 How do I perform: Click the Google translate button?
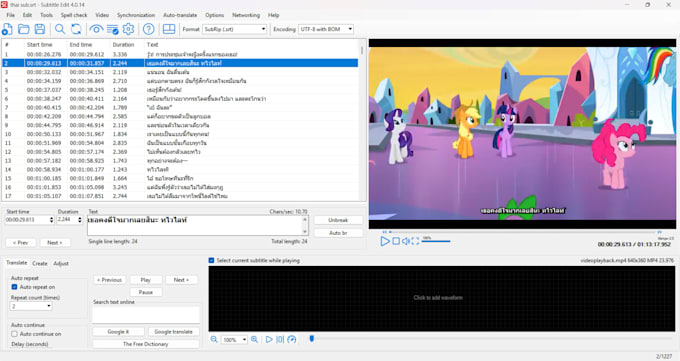point(173,331)
